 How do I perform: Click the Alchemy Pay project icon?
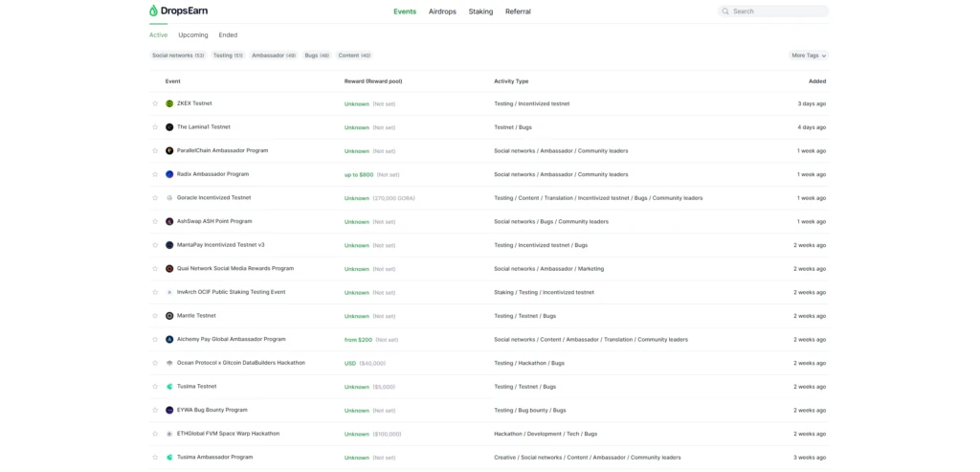point(169,340)
